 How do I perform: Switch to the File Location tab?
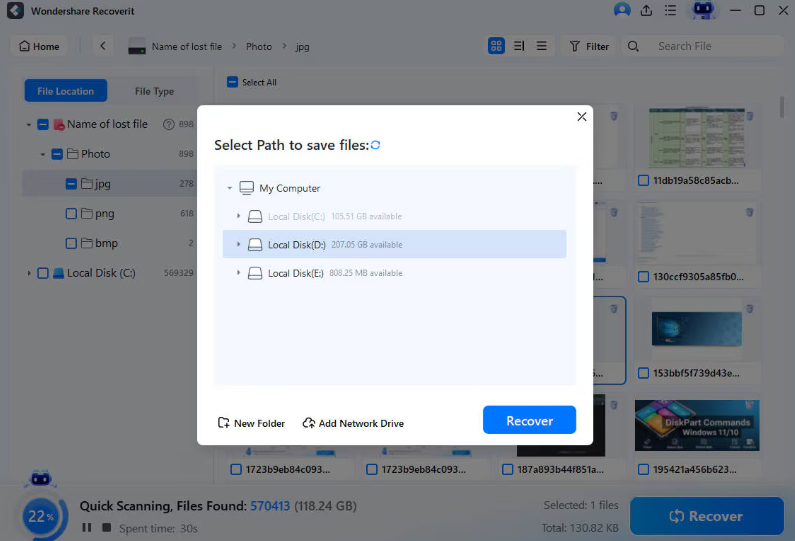65,91
